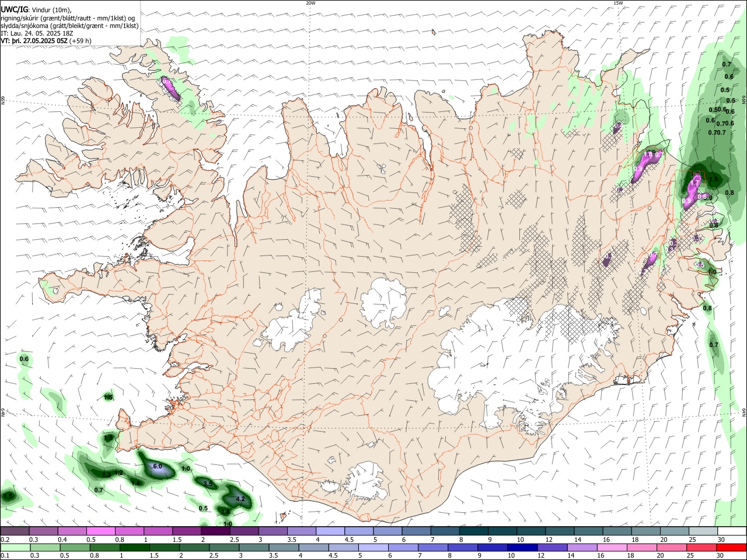Click the 20W longitude label at the top
This screenshot has width=747, height=560.
tap(310, 2)
